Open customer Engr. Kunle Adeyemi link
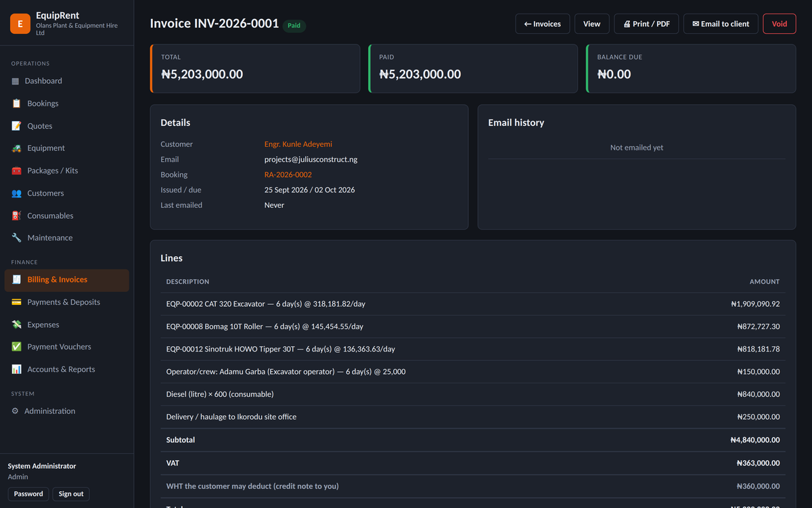This screenshot has height=508, width=812. (x=298, y=144)
